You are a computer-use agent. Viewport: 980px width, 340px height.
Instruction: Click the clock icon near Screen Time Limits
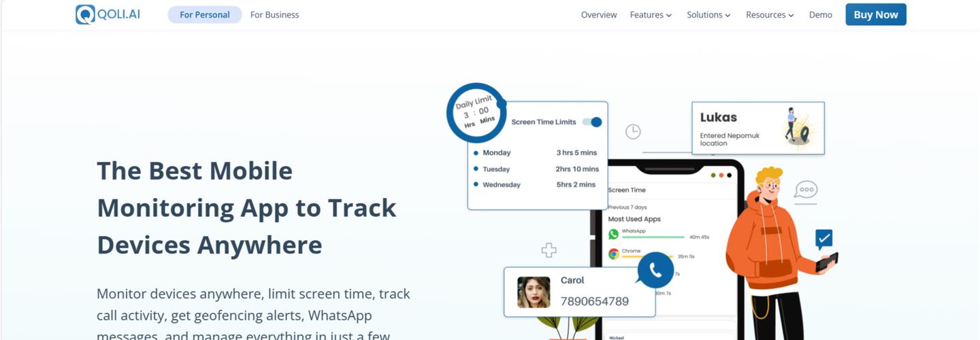point(633,132)
